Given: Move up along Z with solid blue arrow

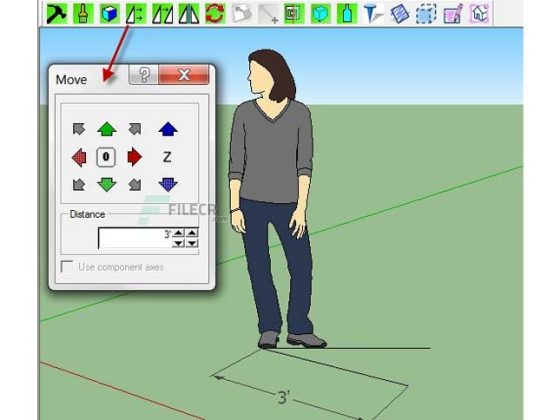Looking at the screenshot, I should [168, 129].
